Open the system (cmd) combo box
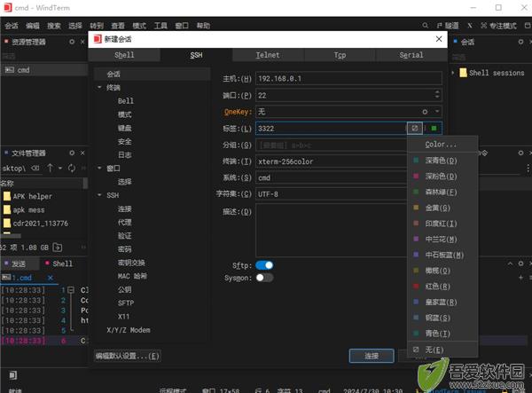Viewport: 532px width, 393px height. pyautogui.click(x=331, y=177)
